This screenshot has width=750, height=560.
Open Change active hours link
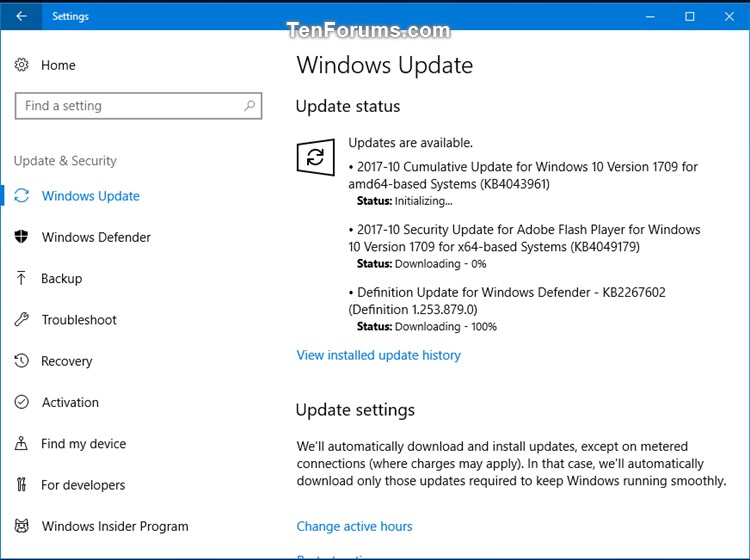click(354, 526)
